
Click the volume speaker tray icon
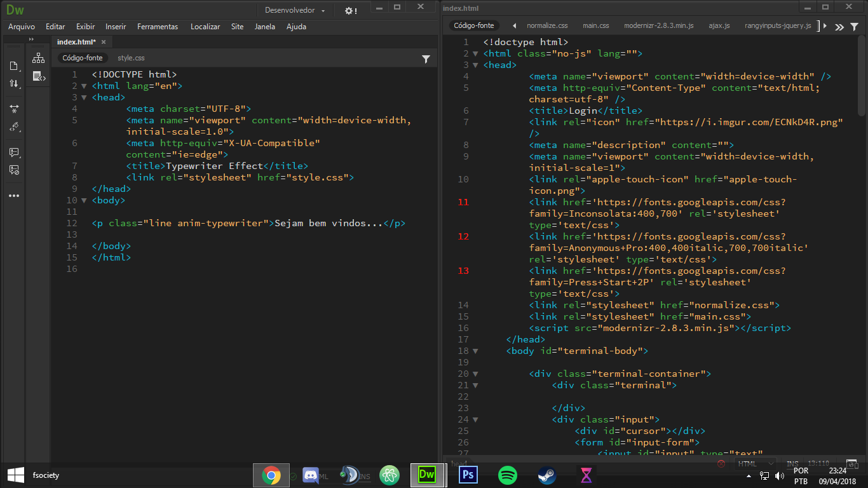[780, 475]
